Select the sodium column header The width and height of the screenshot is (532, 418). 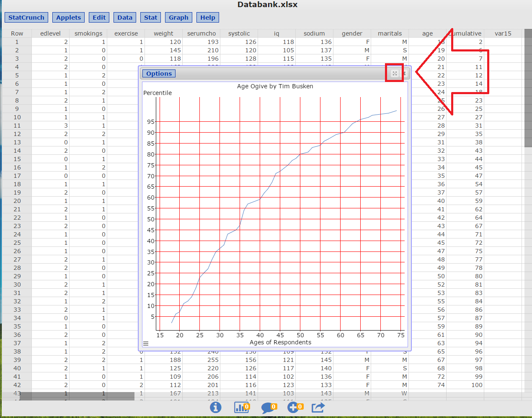coord(314,33)
